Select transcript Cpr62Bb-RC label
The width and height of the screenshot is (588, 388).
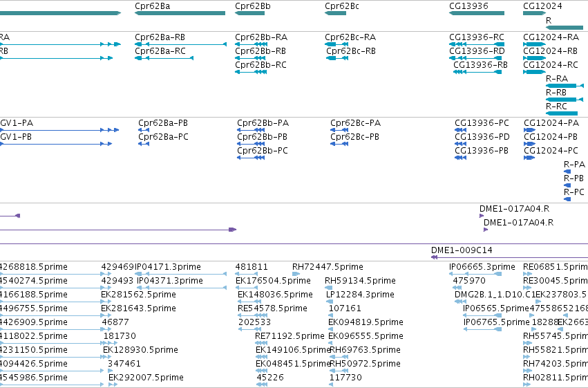(260, 65)
